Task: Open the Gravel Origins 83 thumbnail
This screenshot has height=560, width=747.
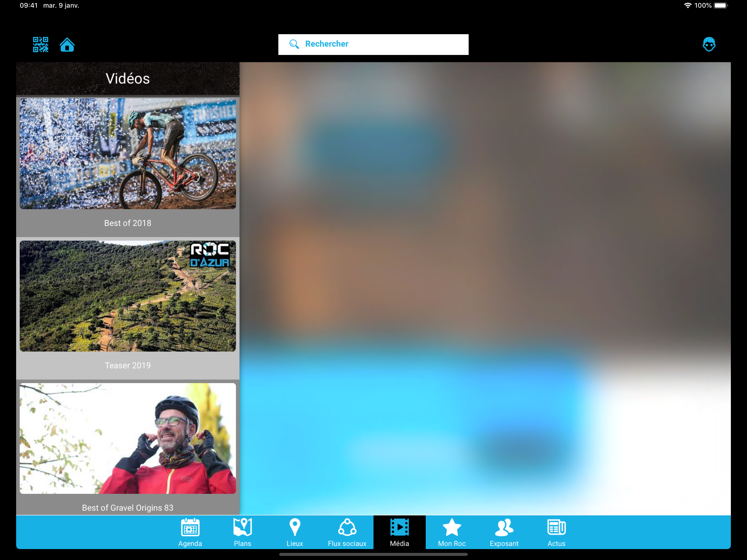Action: [128, 438]
